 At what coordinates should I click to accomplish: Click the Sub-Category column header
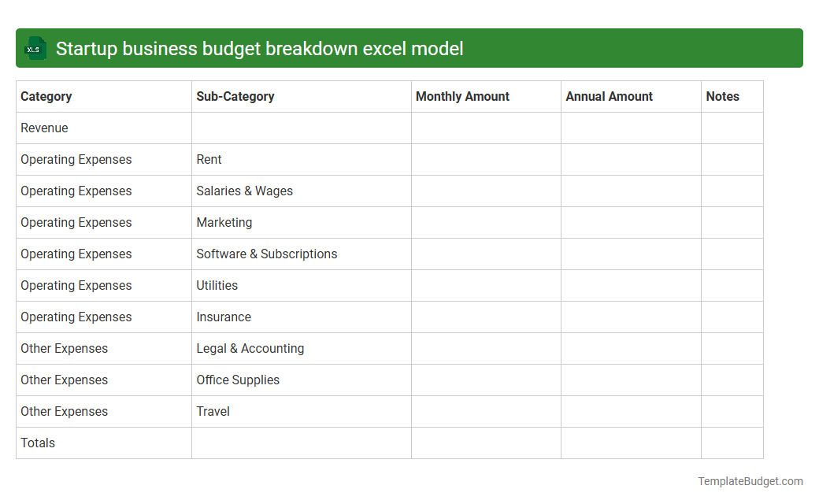pyautogui.click(x=235, y=96)
